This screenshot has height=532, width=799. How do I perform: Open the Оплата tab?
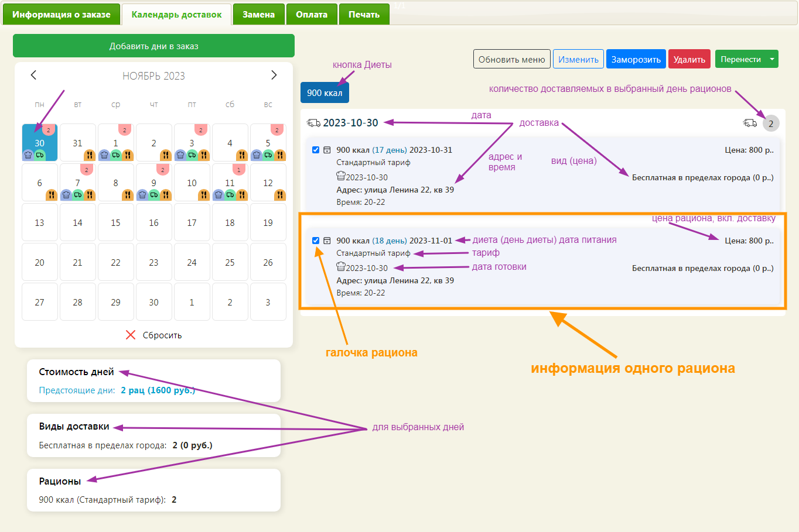[x=312, y=15]
